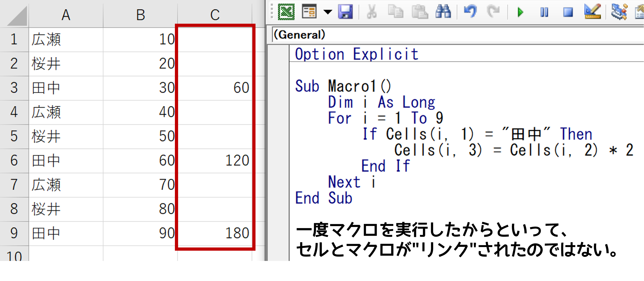This screenshot has height=281, width=644.
Task: Select row 1 header
Action: point(14,40)
